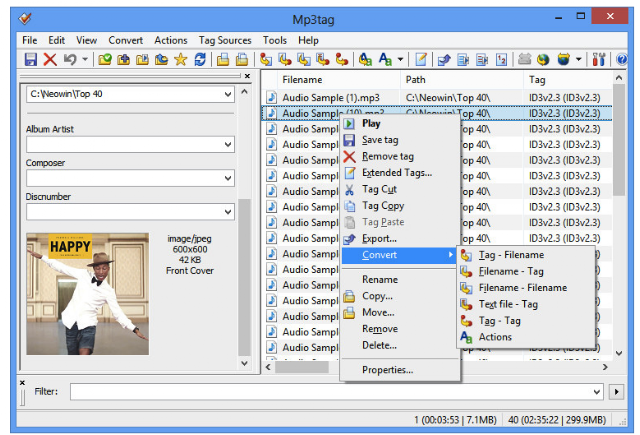Choose Move... in the context menu
The width and height of the screenshot is (640, 435).
click(x=400, y=313)
